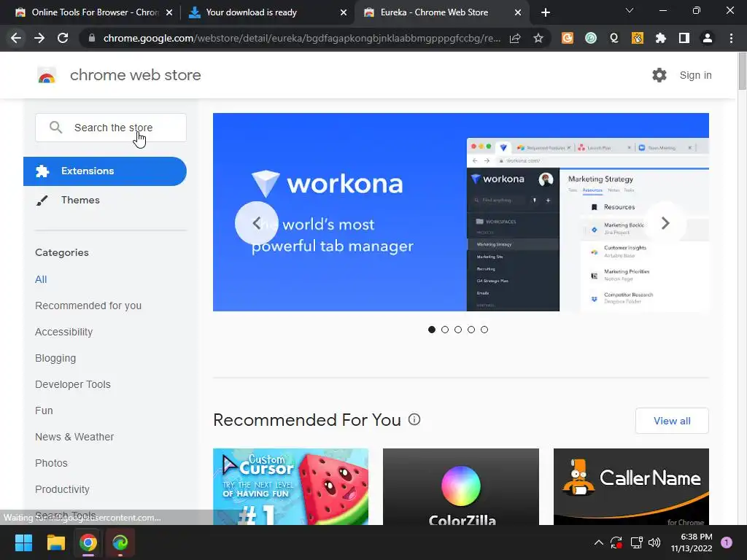Image resolution: width=747 pixels, height=560 pixels.
Task: Bookmark this tab with star icon
Action: coord(538,38)
